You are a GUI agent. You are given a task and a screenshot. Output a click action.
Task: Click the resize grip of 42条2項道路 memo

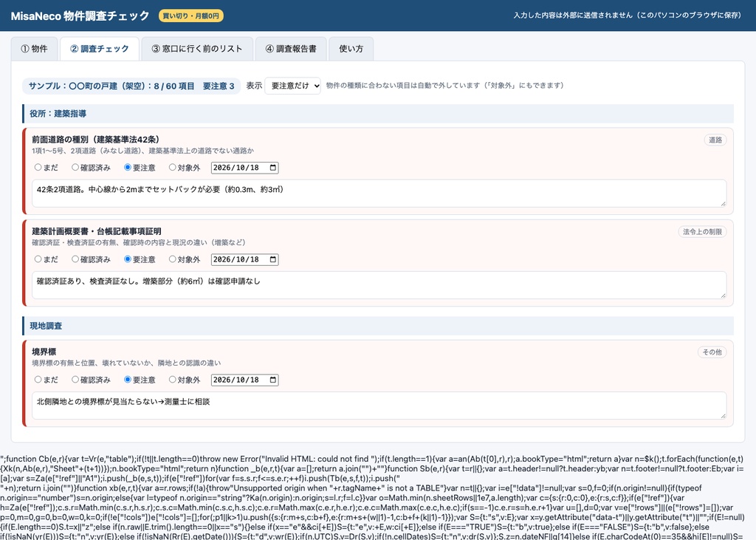723,204
